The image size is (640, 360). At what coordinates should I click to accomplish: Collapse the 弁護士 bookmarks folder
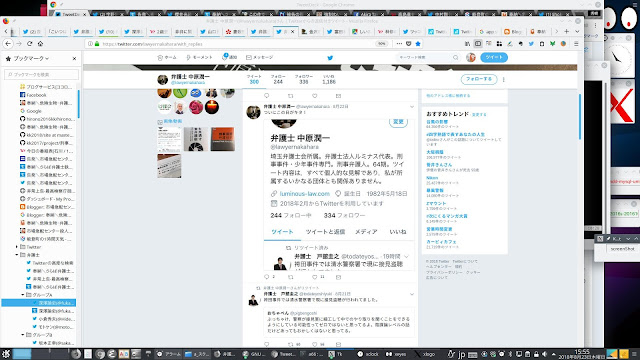(17, 255)
